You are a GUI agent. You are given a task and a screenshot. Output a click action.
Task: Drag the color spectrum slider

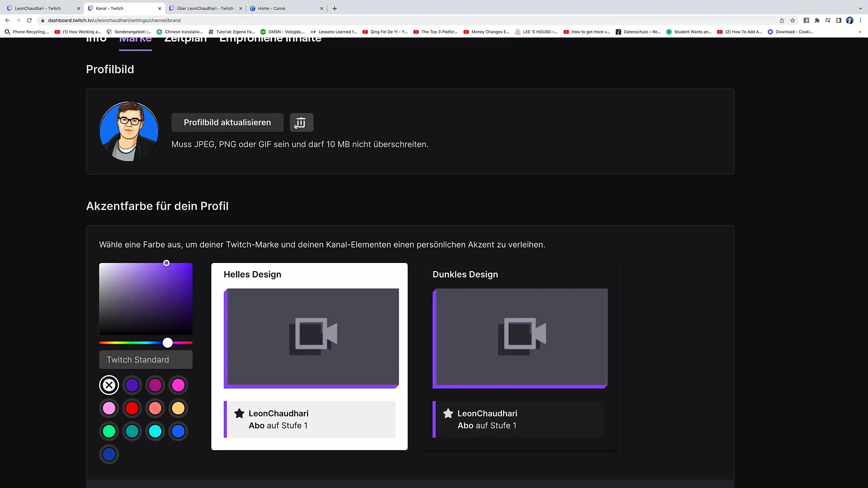(168, 343)
